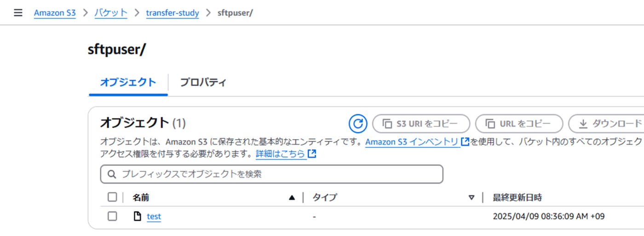Click the download arrow icon in ダウンロード
The height and width of the screenshot is (236, 644).
coord(583,124)
